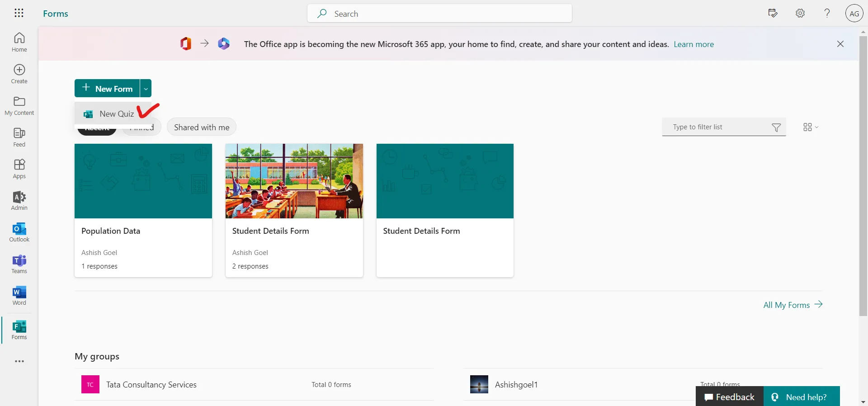The image size is (868, 406).
Task: Focus the Search box
Action: click(439, 13)
